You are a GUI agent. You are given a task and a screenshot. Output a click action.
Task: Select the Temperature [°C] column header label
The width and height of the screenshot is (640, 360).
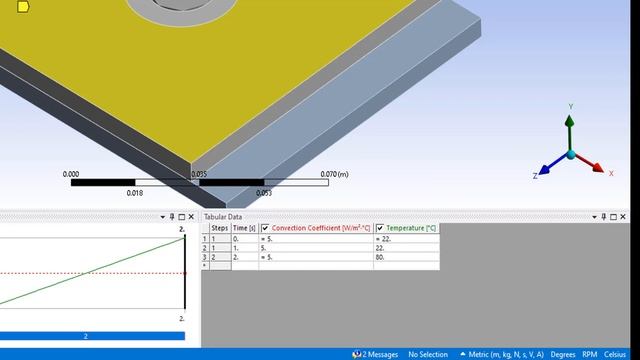pyautogui.click(x=411, y=228)
